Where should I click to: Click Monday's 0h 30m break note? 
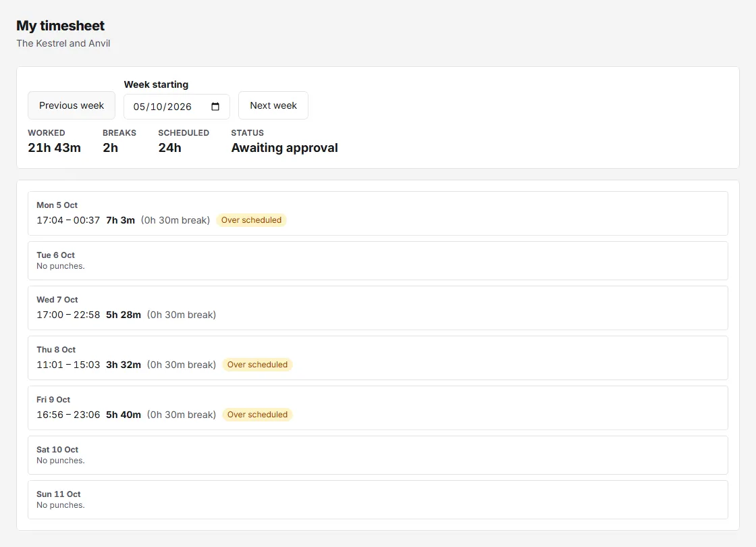(x=175, y=220)
